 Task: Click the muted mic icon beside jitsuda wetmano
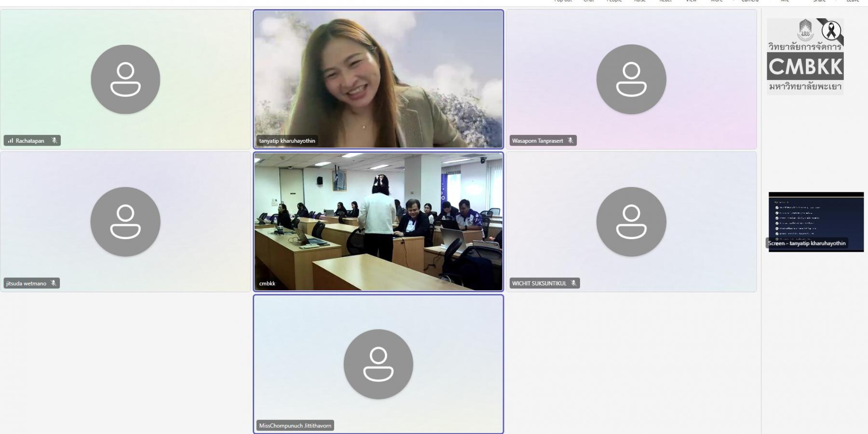[54, 284]
